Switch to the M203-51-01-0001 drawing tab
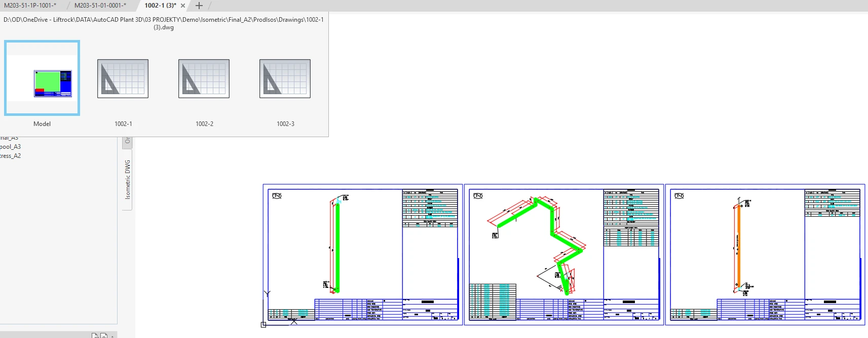This screenshot has height=338, width=868. (x=100, y=6)
